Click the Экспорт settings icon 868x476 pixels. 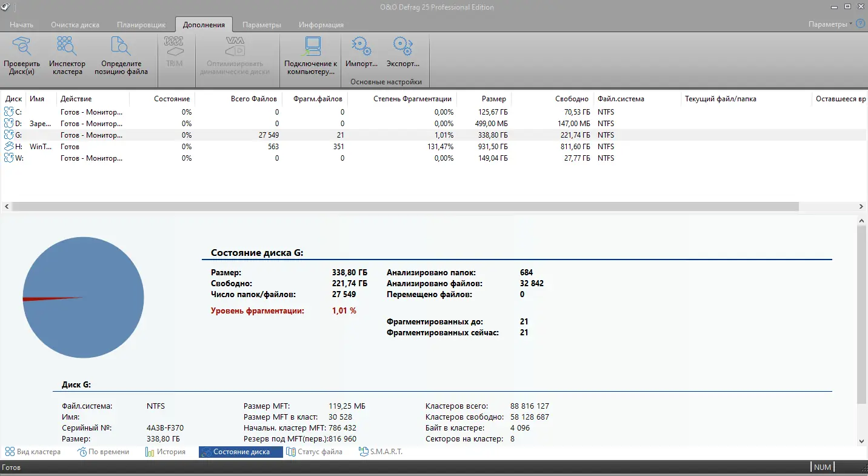[x=403, y=52]
